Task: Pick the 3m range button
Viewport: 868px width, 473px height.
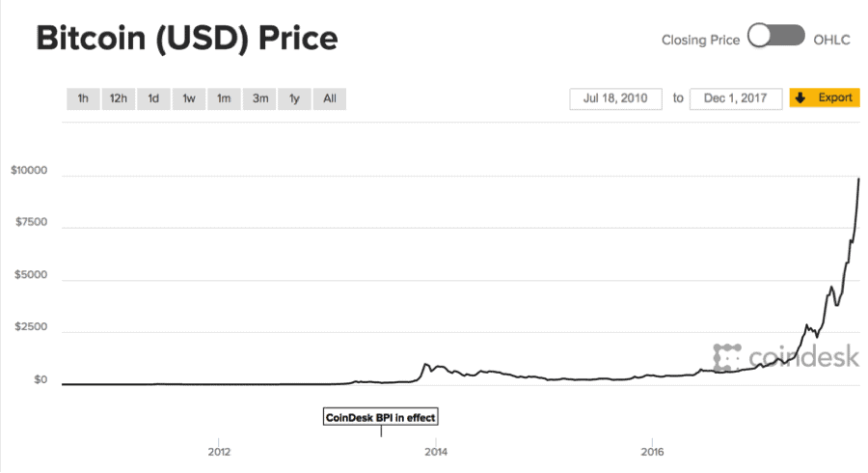Action: click(x=260, y=98)
